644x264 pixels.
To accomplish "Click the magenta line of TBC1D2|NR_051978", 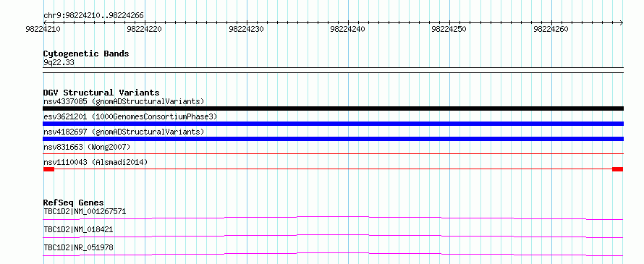I will [x=333, y=254].
